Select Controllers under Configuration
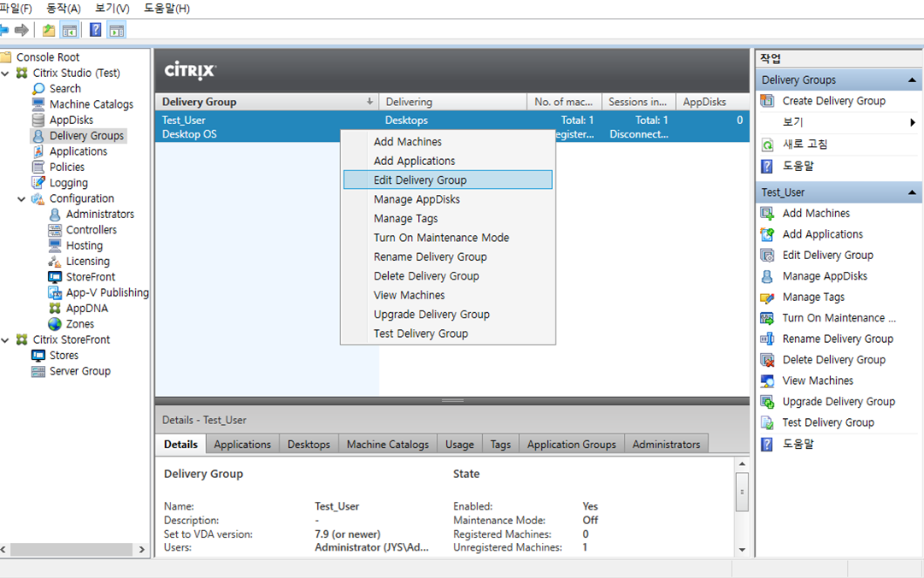 pyautogui.click(x=91, y=230)
